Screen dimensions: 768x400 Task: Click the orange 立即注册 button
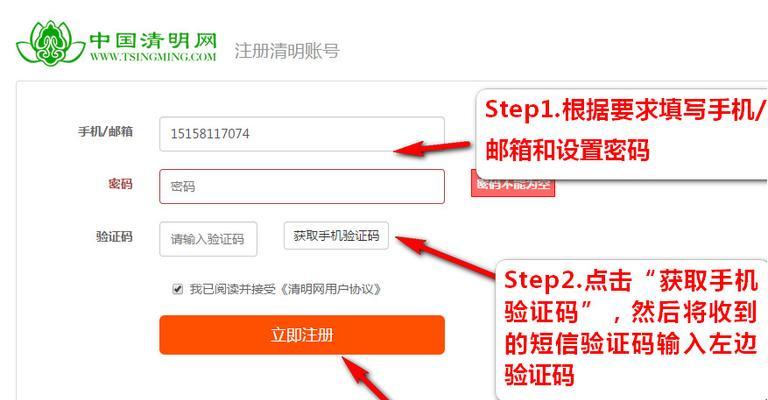pyautogui.click(x=302, y=335)
